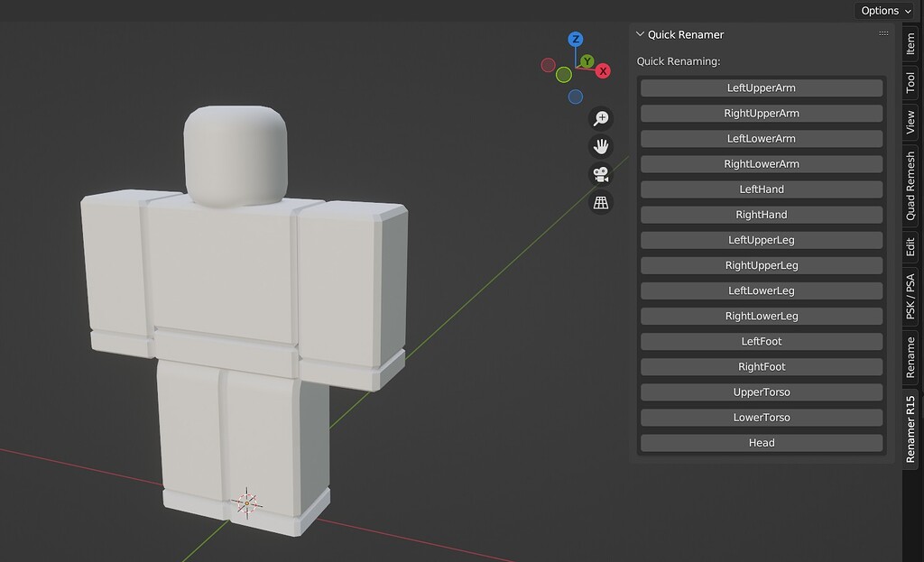Image resolution: width=924 pixels, height=562 pixels.
Task: Toggle the camera view icon
Action: (x=602, y=174)
